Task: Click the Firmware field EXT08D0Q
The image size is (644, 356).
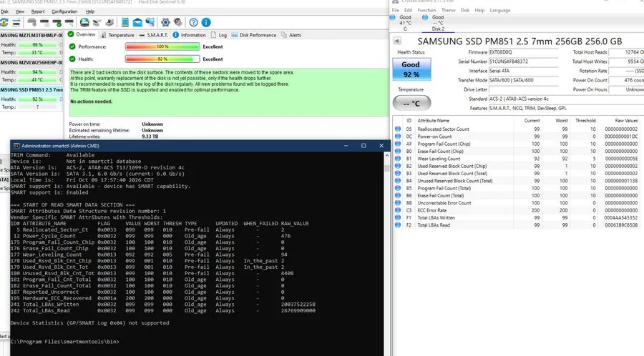Action: point(523,52)
